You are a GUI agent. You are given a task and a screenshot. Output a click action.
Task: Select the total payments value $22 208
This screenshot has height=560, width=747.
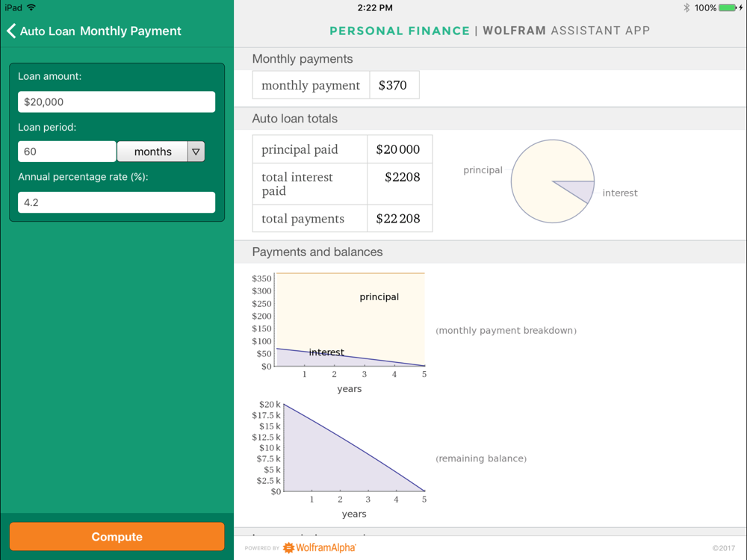[398, 219]
